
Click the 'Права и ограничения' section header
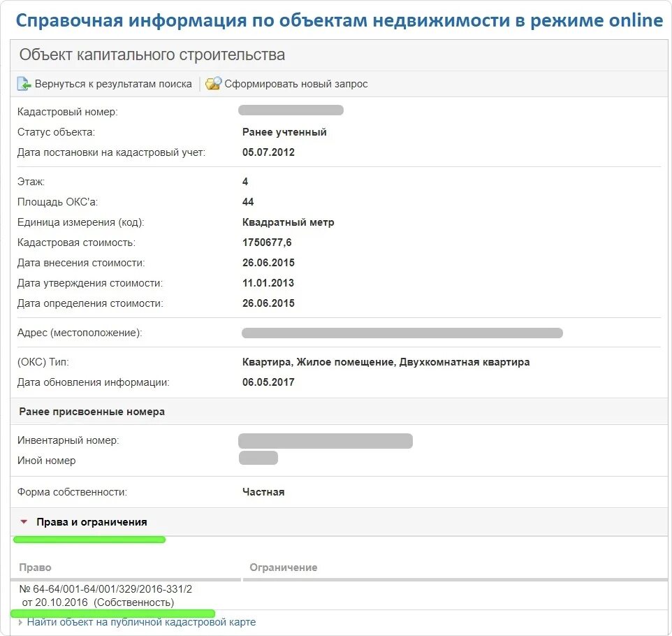tap(92, 522)
